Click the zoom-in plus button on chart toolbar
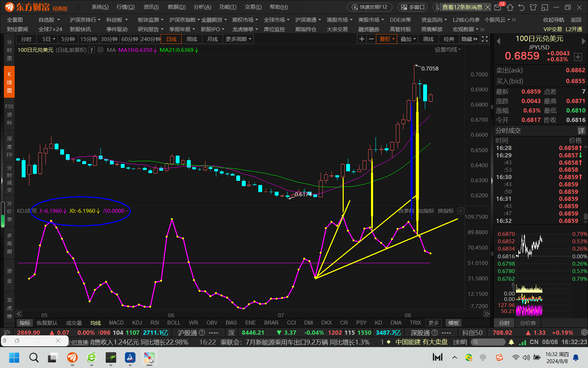Viewport: 588px width, 368px height. 362,39
